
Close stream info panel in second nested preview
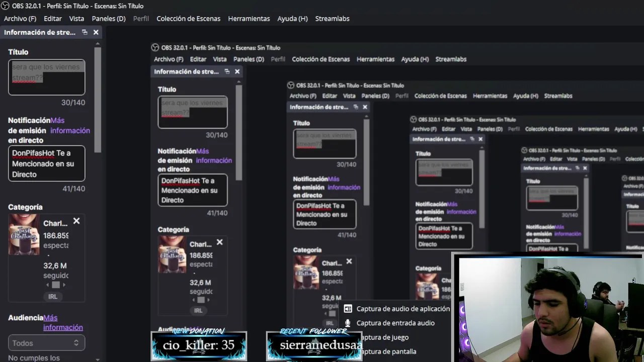365,107
